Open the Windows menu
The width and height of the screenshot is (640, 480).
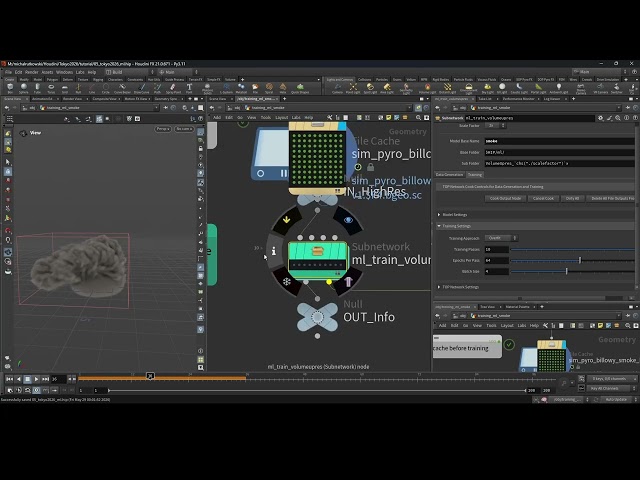pyautogui.click(x=64, y=72)
